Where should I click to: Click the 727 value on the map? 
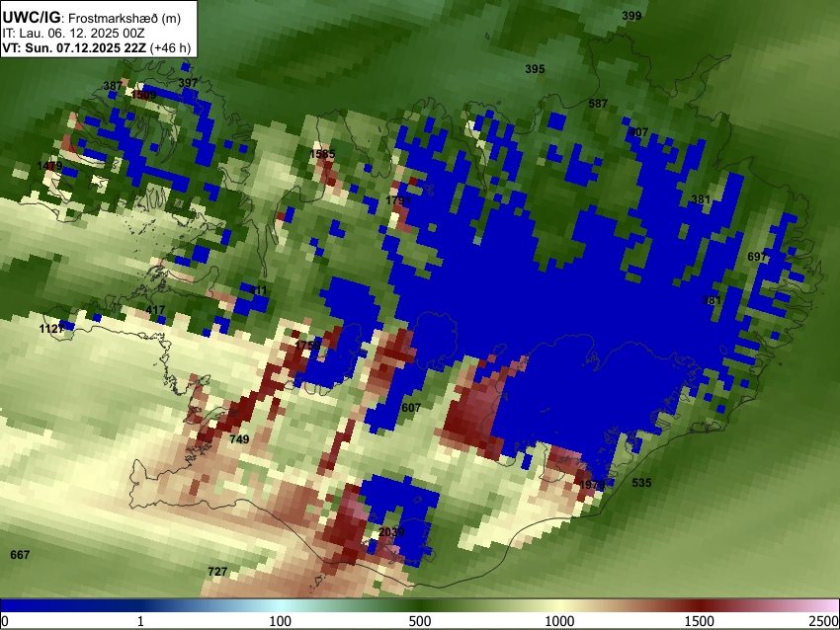[217, 572]
